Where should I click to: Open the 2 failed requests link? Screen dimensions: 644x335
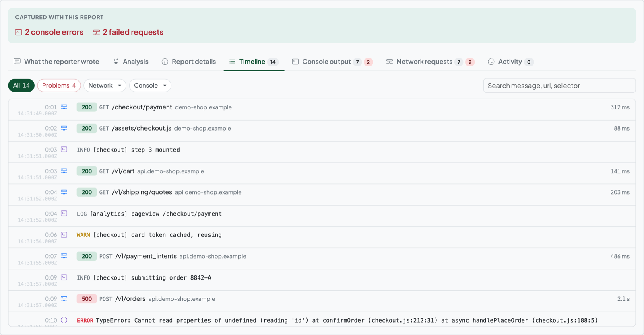[x=128, y=32]
